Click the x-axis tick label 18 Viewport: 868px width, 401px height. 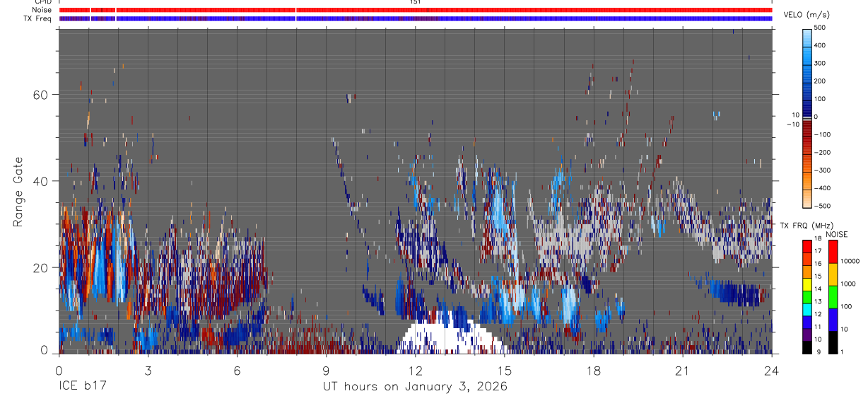pos(593,371)
